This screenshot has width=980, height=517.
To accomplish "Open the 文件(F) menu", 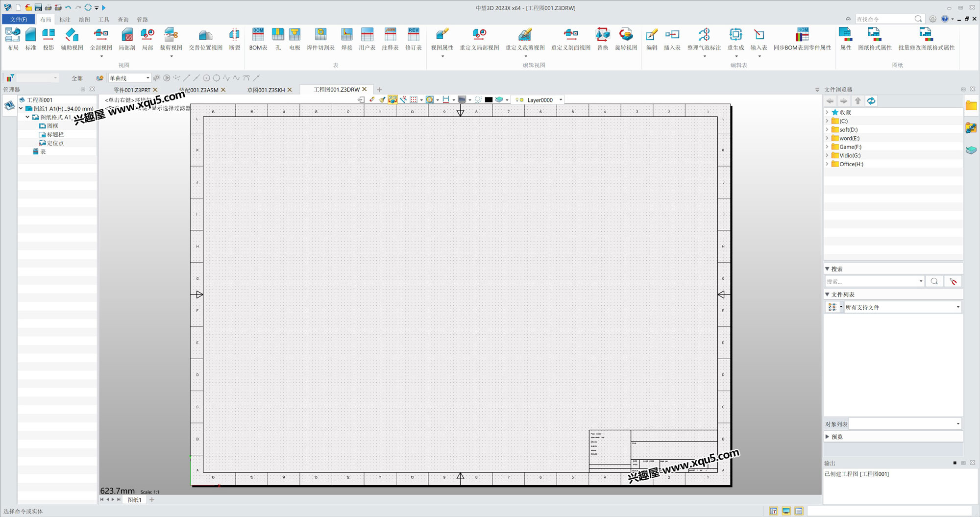I will [x=19, y=19].
